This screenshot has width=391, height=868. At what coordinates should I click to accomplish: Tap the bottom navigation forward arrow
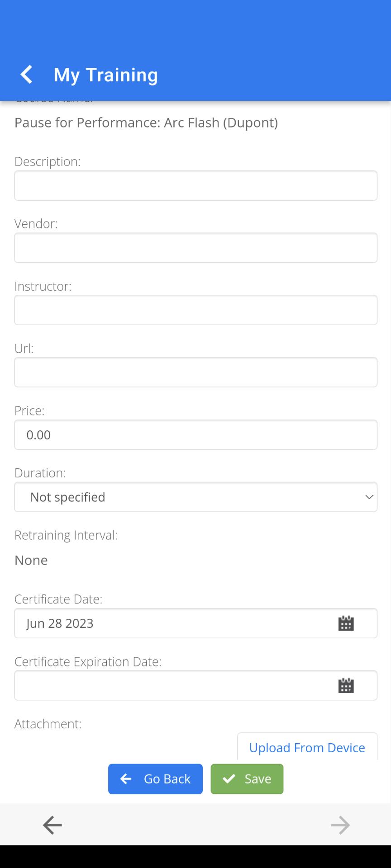coord(340,825)
